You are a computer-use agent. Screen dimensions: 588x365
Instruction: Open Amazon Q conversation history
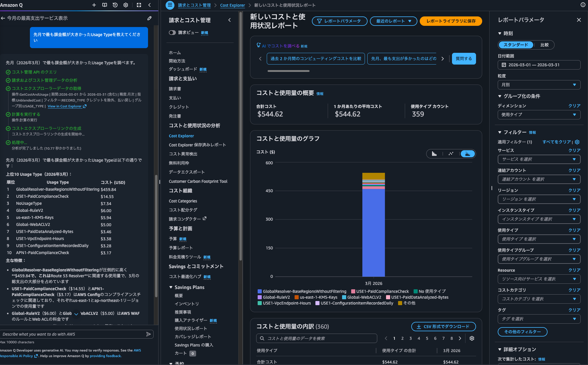tap(115, 5)
